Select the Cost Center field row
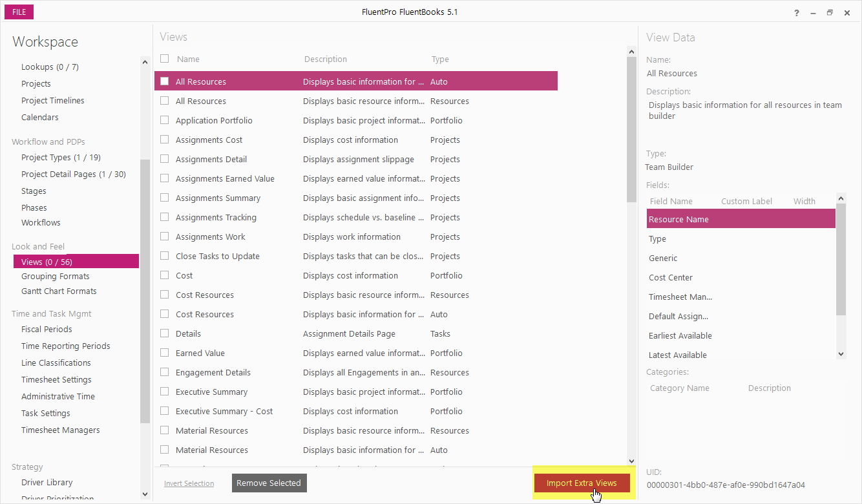The height and width of the screenshot is (504, 862). [x=741, y=277]
